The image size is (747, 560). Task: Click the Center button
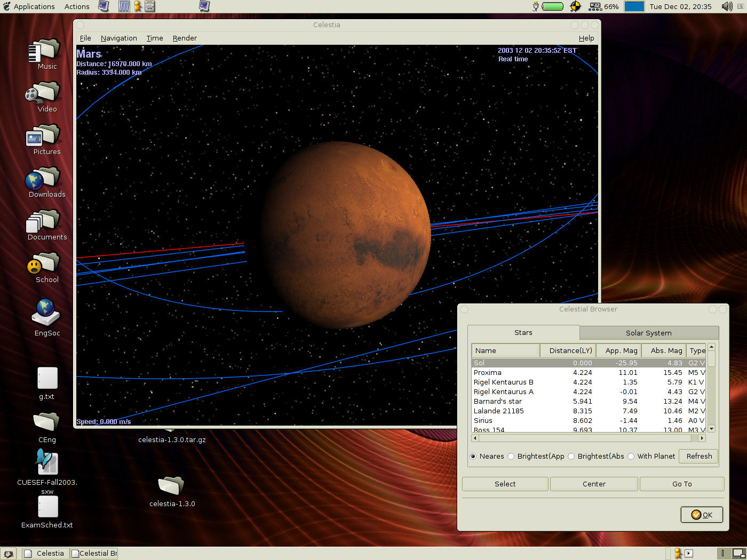(594, 484)
